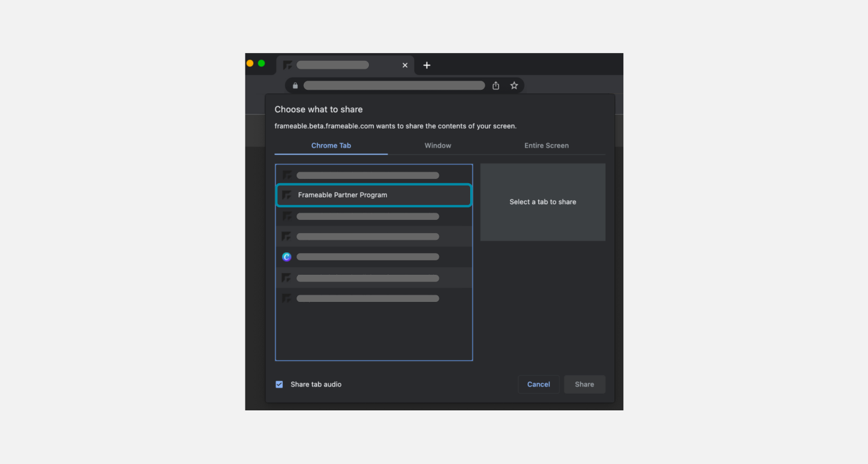Click the bookmark star in the toolbar
This screenshot has height=464, width=868.
click(514, 85)
